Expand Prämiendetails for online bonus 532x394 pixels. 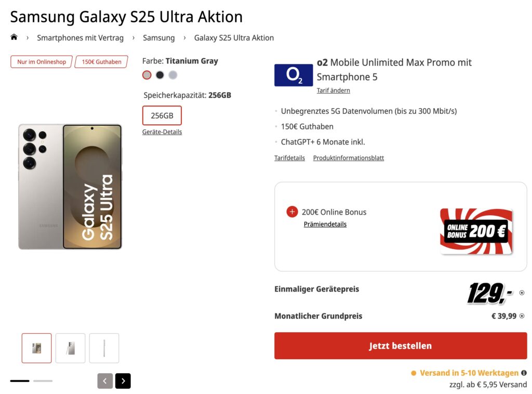(x=325, y=225)
